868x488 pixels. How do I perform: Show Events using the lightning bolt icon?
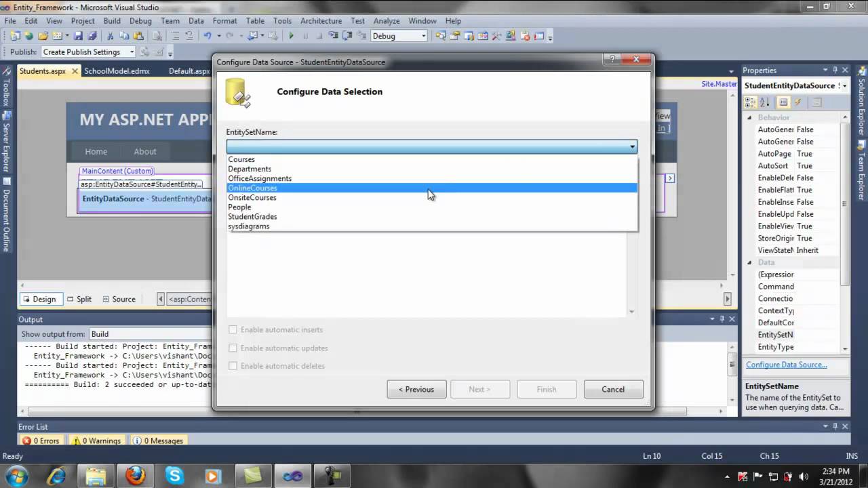click(798, 102)
